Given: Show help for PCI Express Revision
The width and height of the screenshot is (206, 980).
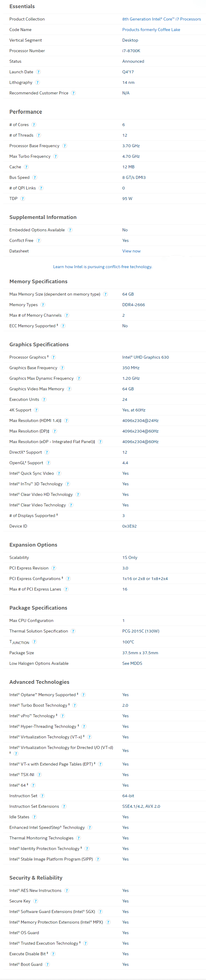Looking at the screenshot, I should [54, 568].
